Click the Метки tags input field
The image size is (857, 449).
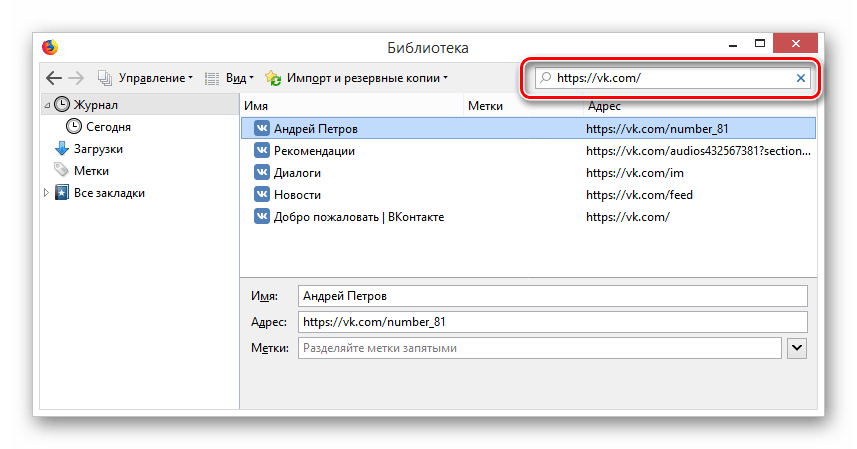(x=539, y=347)
